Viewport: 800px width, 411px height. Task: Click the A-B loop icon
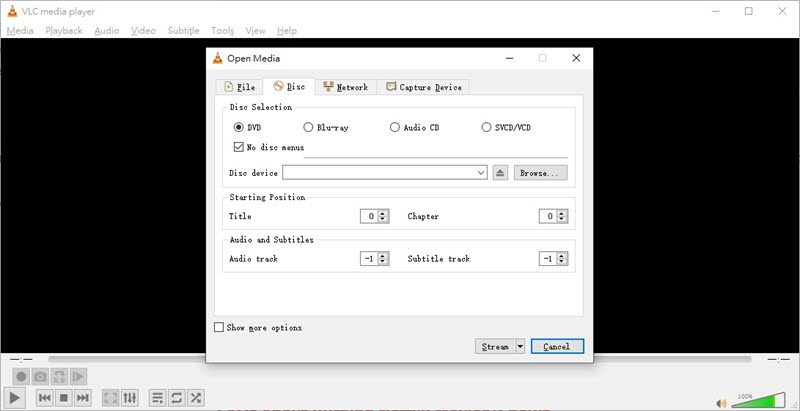click(x=59, y=377)
